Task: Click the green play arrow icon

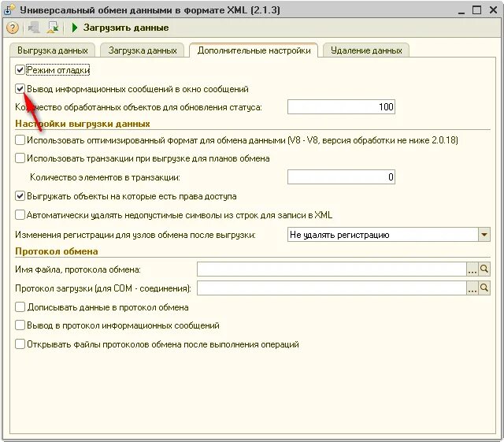Action: 75,28
